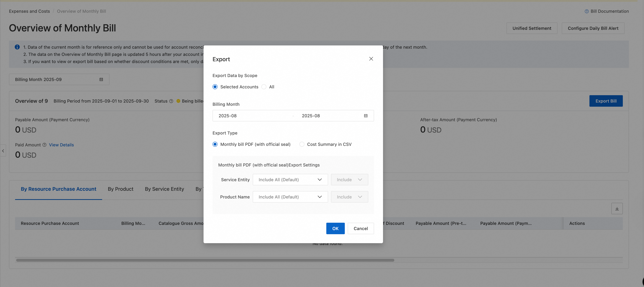Image resolution: width=644 pixels, height=287 pixels.
Task: Choose Cost Summary in CSV export type
Action: 302,144
